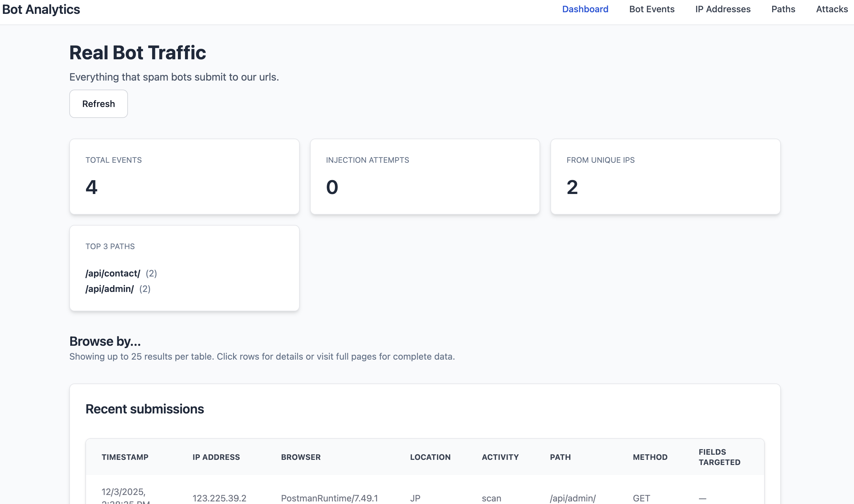Click the Browser column header

301,457
